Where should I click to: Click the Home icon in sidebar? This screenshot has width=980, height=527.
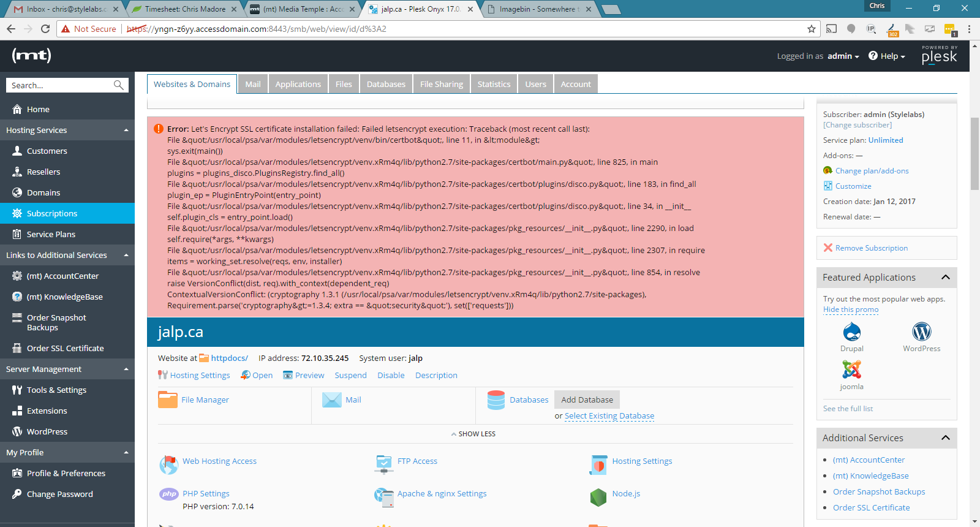tap(17, 109)
